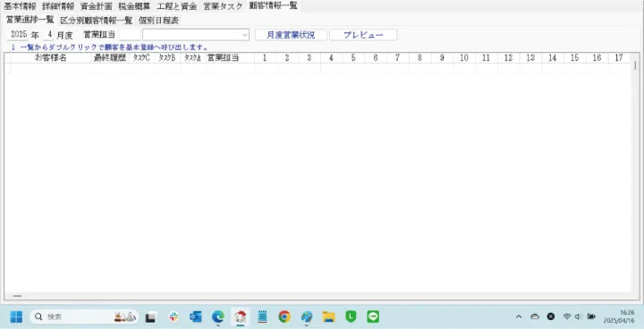
Task: Open Task View from the taskbar
Action: pyautogui.click(x=151, y=316)
